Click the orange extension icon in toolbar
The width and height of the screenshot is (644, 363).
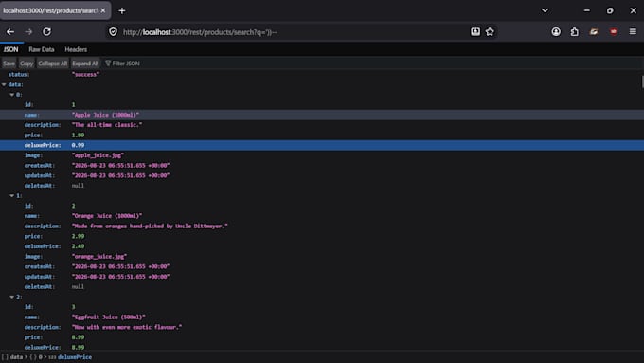pos(594,31)
